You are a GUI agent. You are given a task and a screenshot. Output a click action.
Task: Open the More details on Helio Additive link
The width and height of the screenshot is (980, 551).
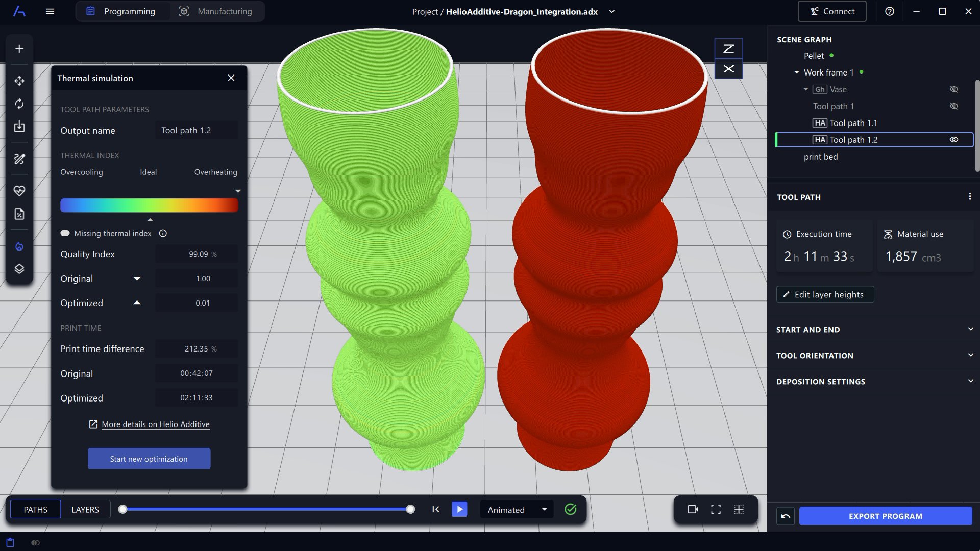155,424
